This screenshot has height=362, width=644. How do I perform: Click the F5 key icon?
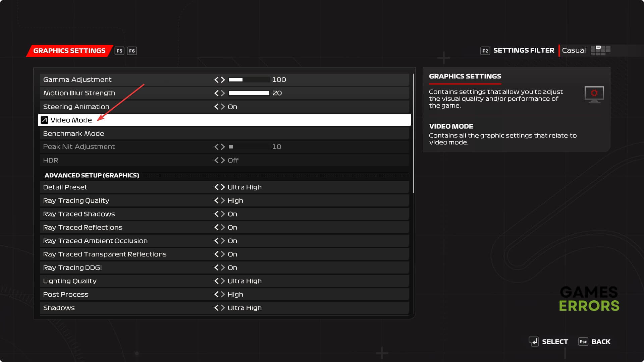[x=119, y=51]
